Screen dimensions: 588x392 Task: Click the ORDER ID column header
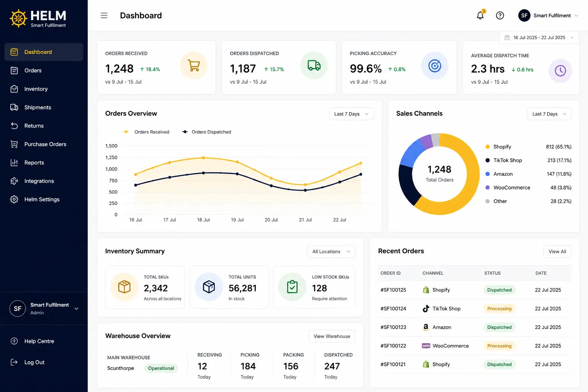coord(390,273)
